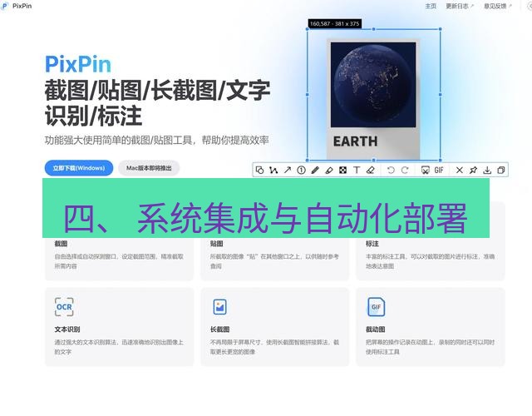
Task: Click Mac版本即将推出 button
Action: click(x=149, y=168)
